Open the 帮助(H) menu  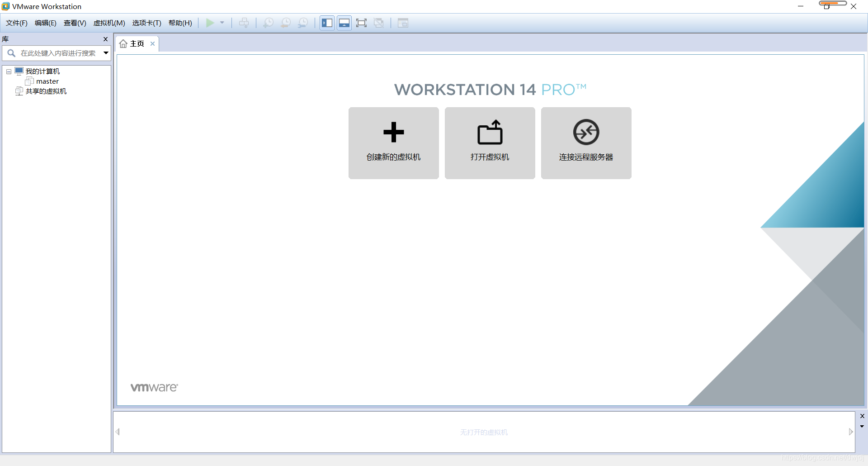[x=180, y=23]
